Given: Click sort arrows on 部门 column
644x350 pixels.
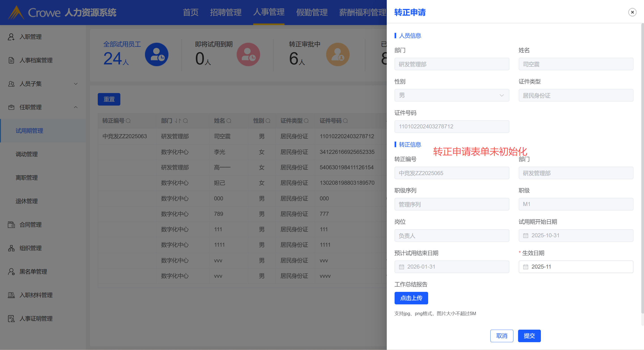Looking at the screenshot, I should pyautogui.click(x=178, y=121).
